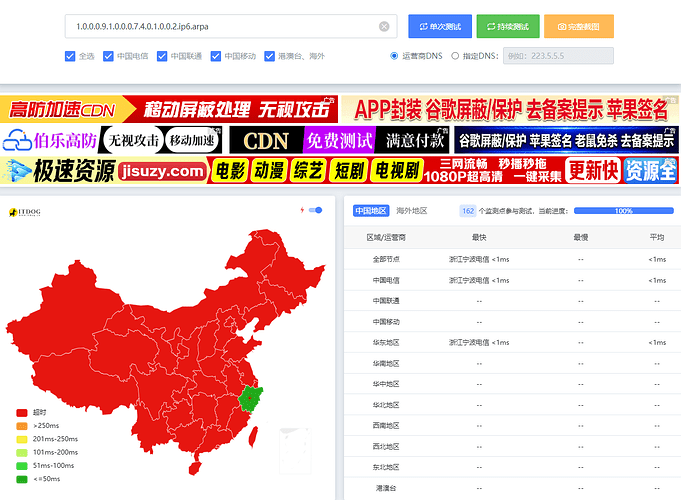Start continuous test with 持续测试
681x500 pixels.
pos(508,26)
